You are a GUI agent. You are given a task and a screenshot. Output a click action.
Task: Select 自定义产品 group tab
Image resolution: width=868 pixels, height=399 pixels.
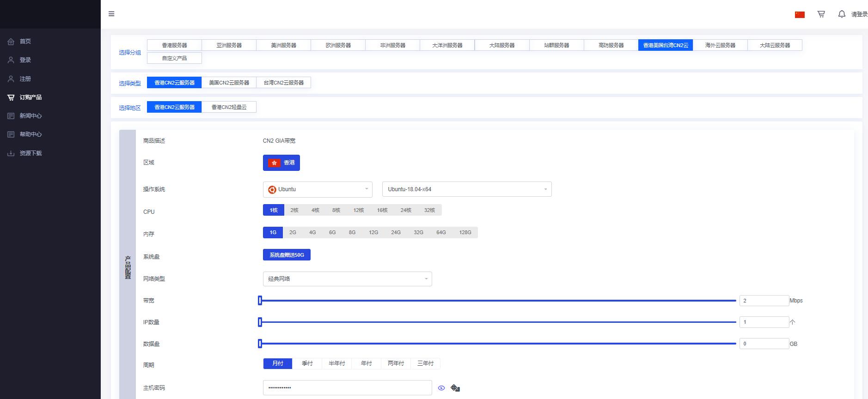(x=174, y=58)
